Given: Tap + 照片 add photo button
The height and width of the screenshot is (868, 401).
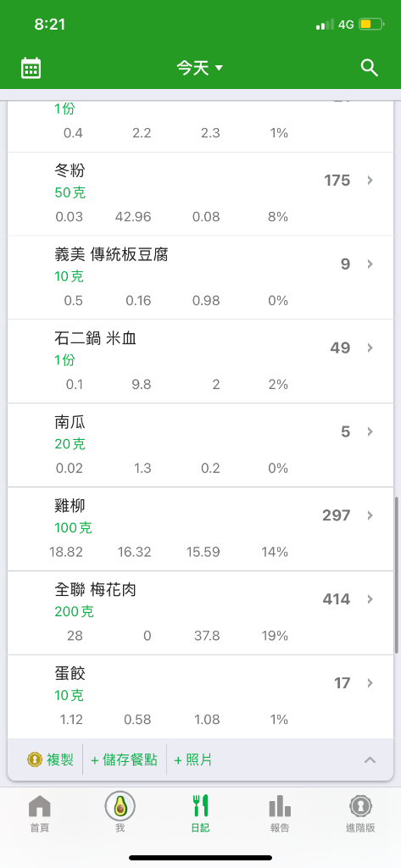Looking at the screenshot, I should point(193,760).
